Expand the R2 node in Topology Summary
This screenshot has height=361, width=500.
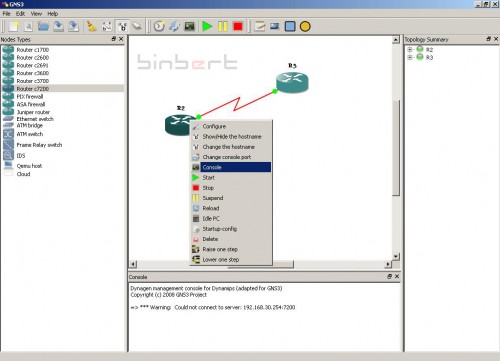pyautogui.click(x=410, y=49)
